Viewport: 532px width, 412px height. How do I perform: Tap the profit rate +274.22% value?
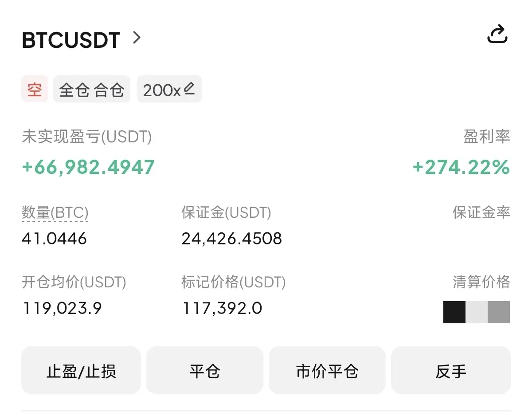point(461,167)
